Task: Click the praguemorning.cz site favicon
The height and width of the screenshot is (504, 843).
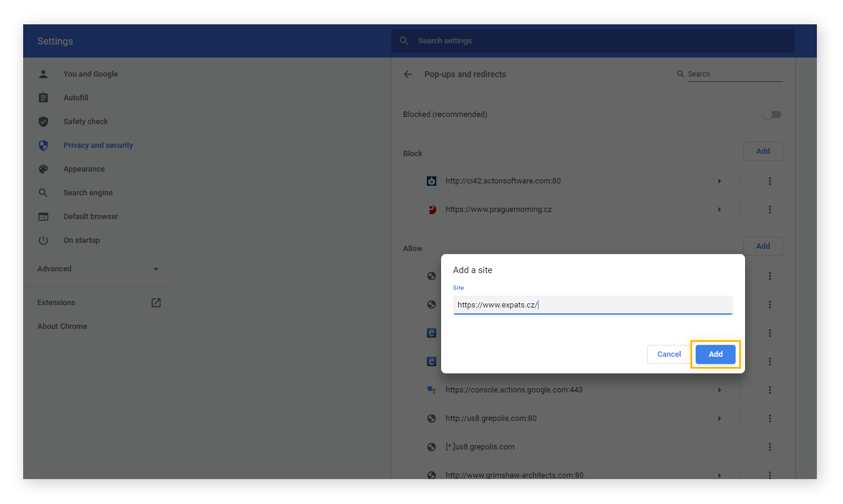Action: point(432,209)
